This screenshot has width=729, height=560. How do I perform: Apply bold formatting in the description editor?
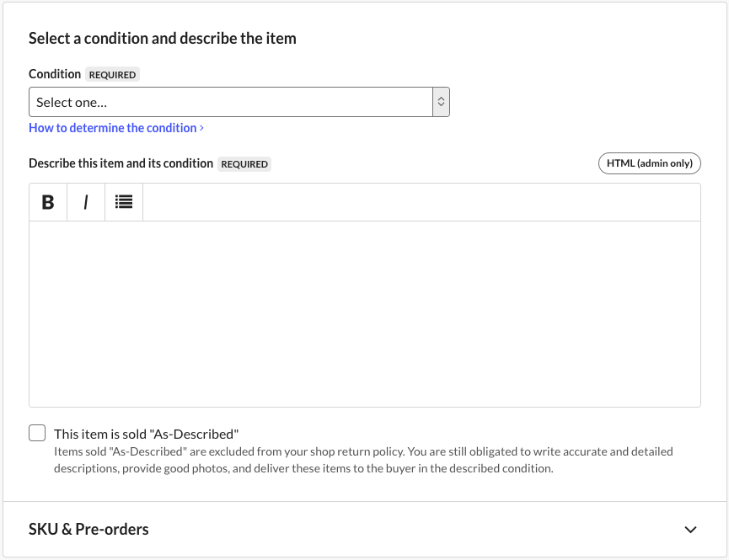(48, 201)
